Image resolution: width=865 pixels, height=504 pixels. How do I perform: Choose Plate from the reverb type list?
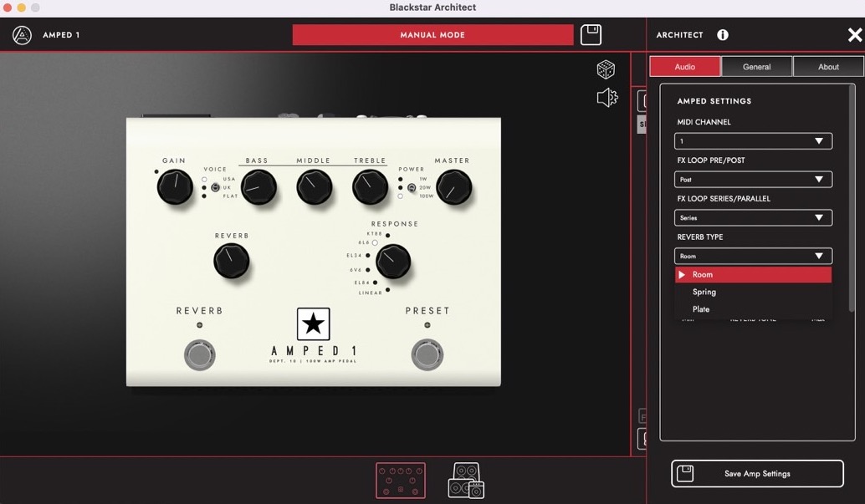click(753, 309)
